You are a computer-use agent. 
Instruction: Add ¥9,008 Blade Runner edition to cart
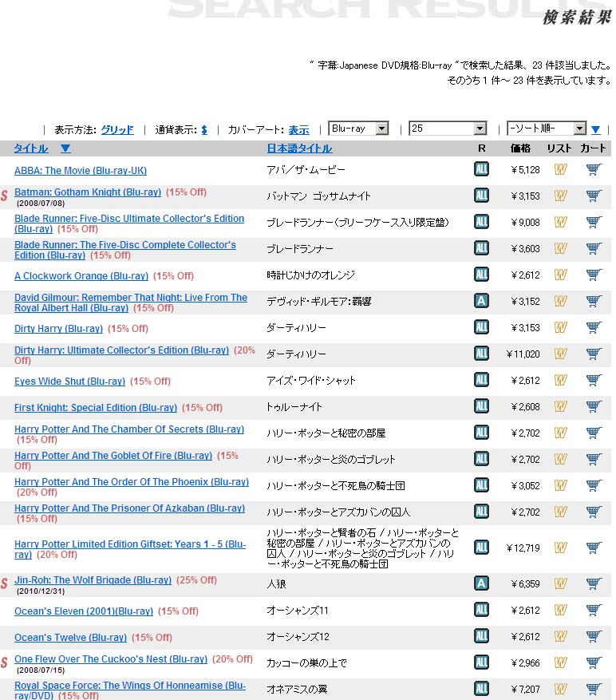(x=594, y=223)
